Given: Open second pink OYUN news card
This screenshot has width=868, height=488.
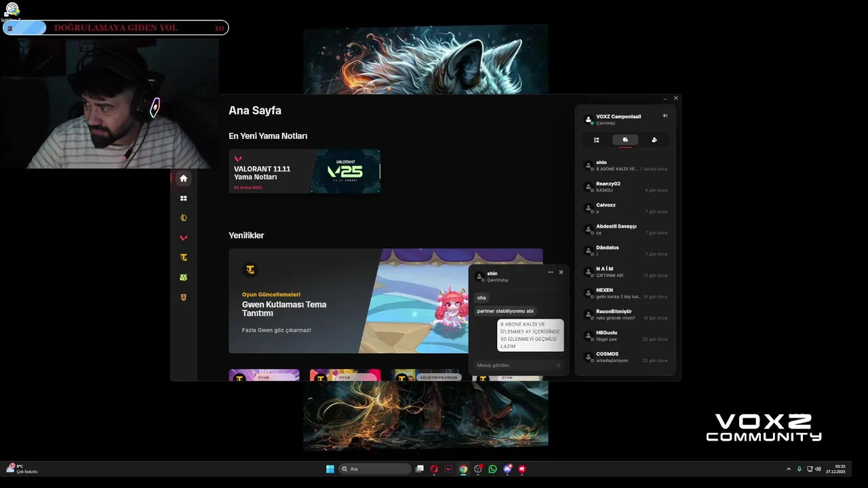Looking at the screenshot, I should (345, 375).
